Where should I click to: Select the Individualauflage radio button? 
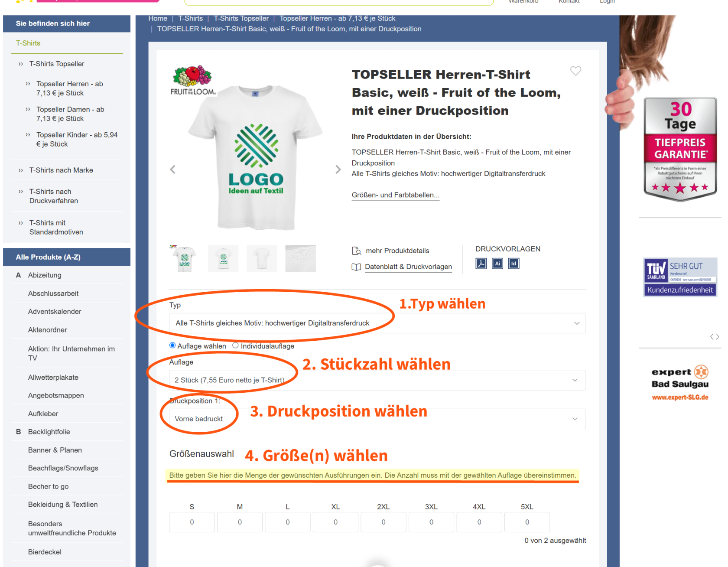(235, 345)
